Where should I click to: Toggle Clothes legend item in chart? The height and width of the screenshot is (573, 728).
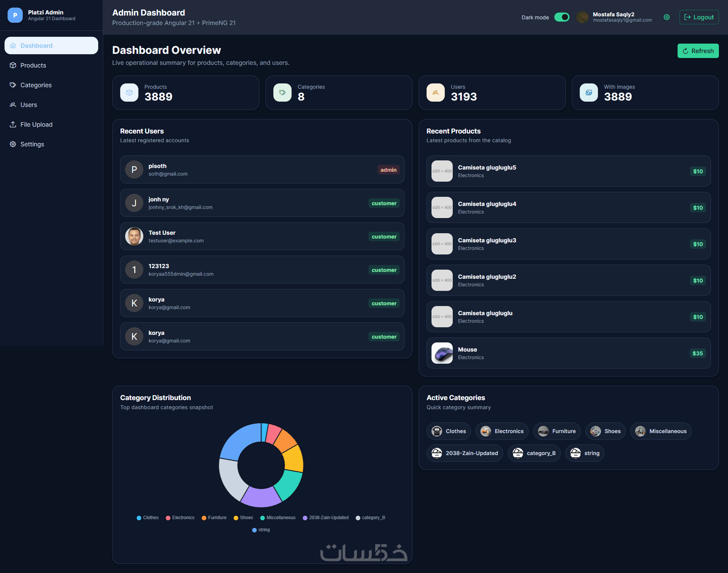click(147, 518)
